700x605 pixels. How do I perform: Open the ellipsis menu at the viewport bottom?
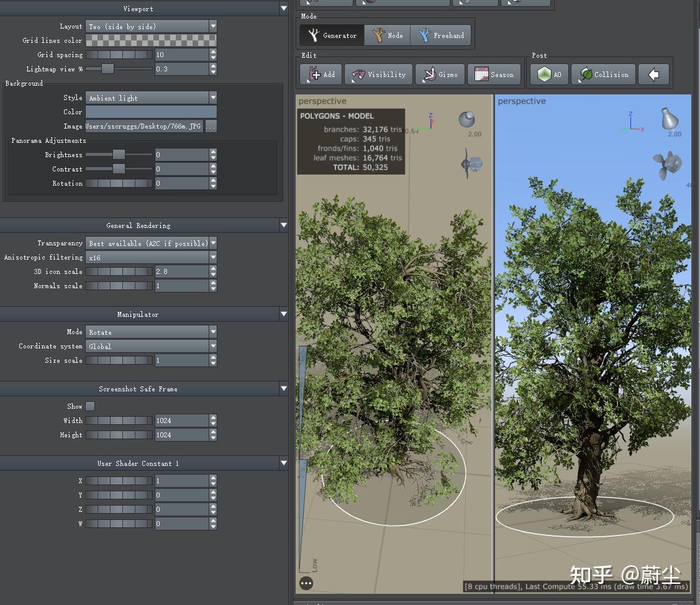point(306,583)
